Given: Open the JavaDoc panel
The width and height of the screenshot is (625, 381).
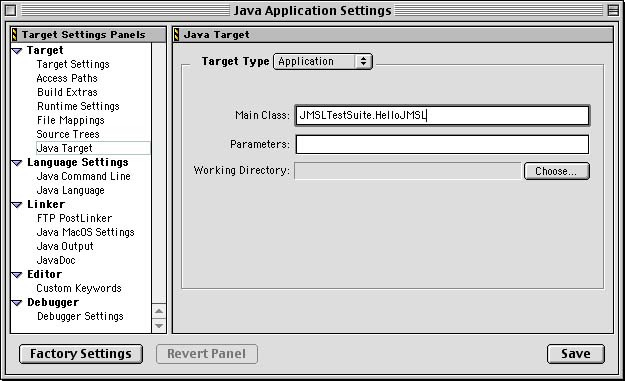Looking at the screenshot, I should tap(56, 260).
